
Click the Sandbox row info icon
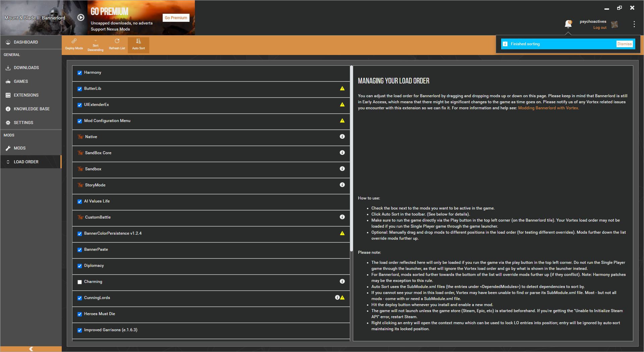pyautogui.click(x=342, y=169)
